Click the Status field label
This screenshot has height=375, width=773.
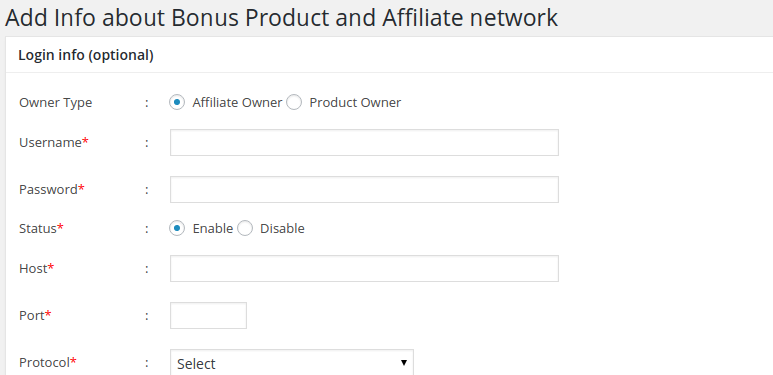click(41, 228)
